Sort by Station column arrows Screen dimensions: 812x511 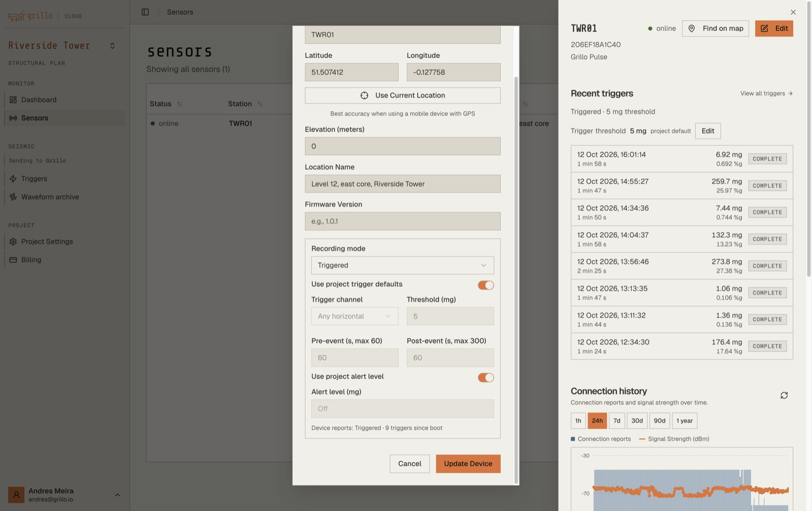(x=260, y=104)
